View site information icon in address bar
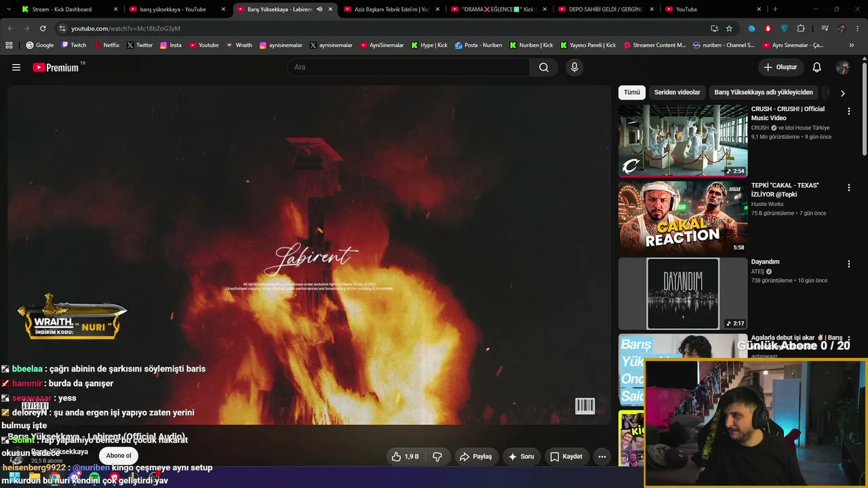The width and height of the screenshot is (868, 488). pyautogui.click(x=62, y=28)
